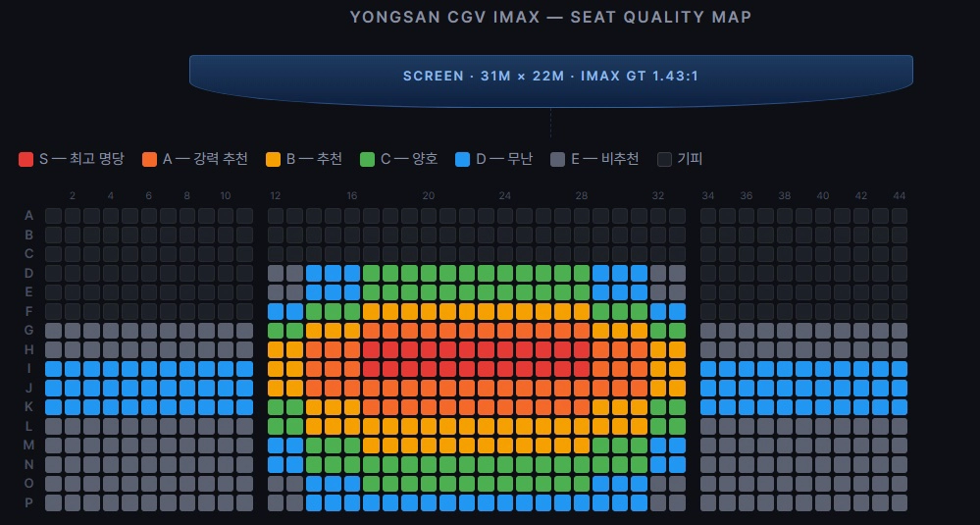The width and height of the screenshot is (980, 525).
Task: Select blue seat N12
Action: tap(276, 464)
